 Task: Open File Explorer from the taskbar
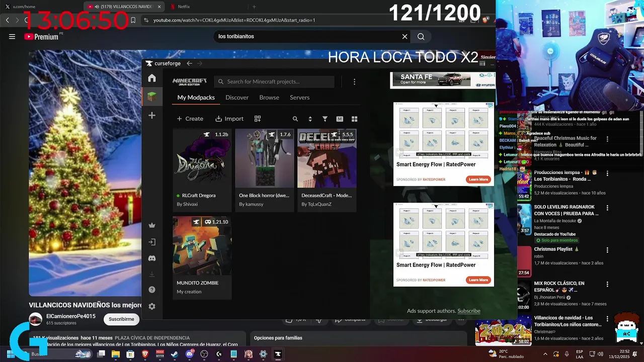tap(115, 354)
